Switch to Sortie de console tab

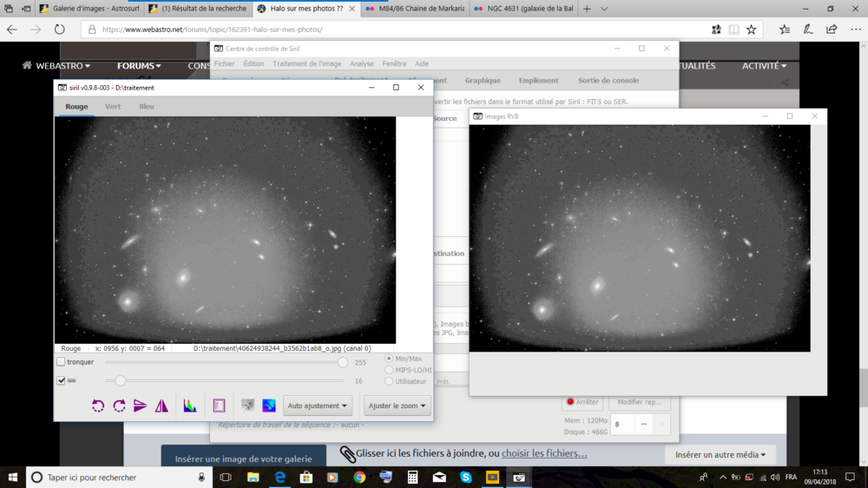pos(608,80)
